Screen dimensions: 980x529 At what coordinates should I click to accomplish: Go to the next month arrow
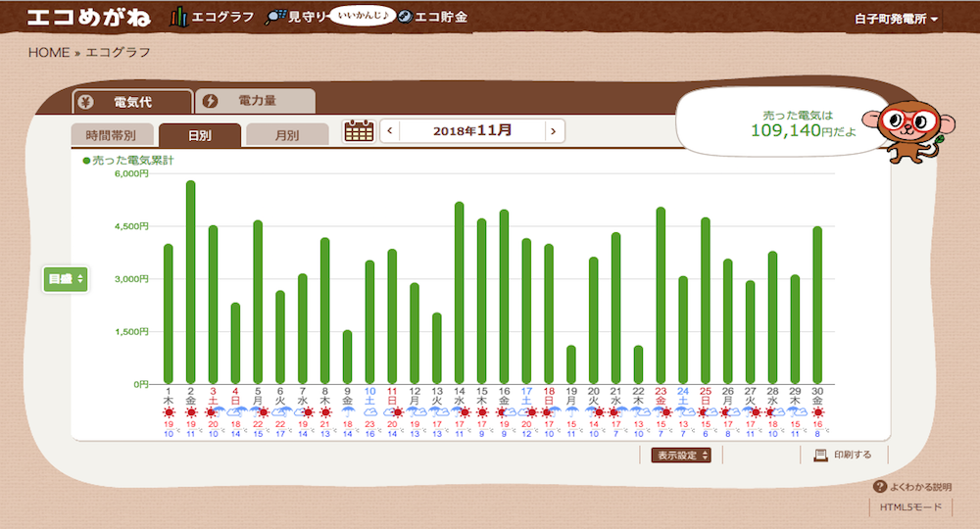click(554, 131)
